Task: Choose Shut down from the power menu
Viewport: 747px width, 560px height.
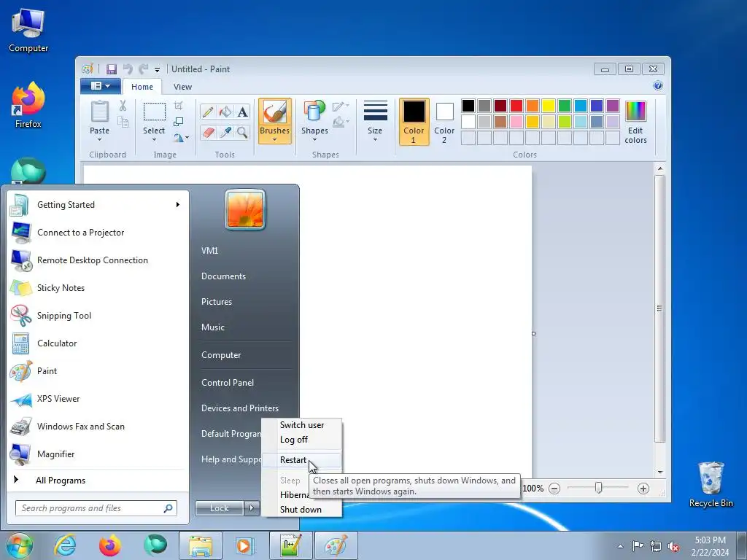Action: pyautogui.click(x=302, y=510)
